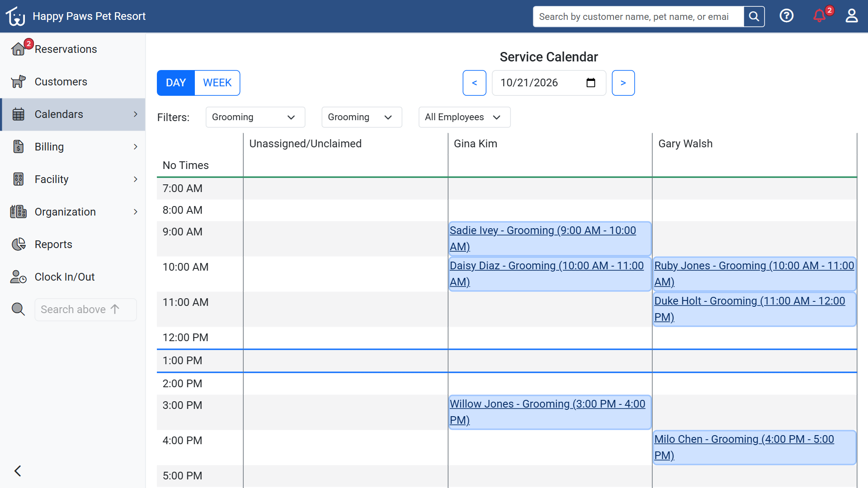Viewport: 868px width, 488px height.
Task: Open Daisy Diaz grooming appointment
Action: (549, 274)
